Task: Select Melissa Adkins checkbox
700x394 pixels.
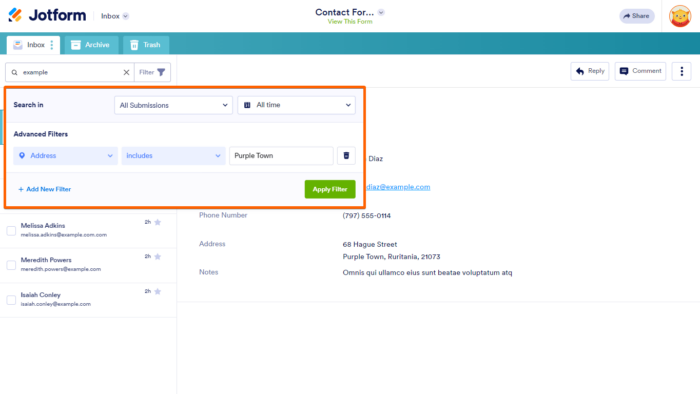Action: click(11, 231)
